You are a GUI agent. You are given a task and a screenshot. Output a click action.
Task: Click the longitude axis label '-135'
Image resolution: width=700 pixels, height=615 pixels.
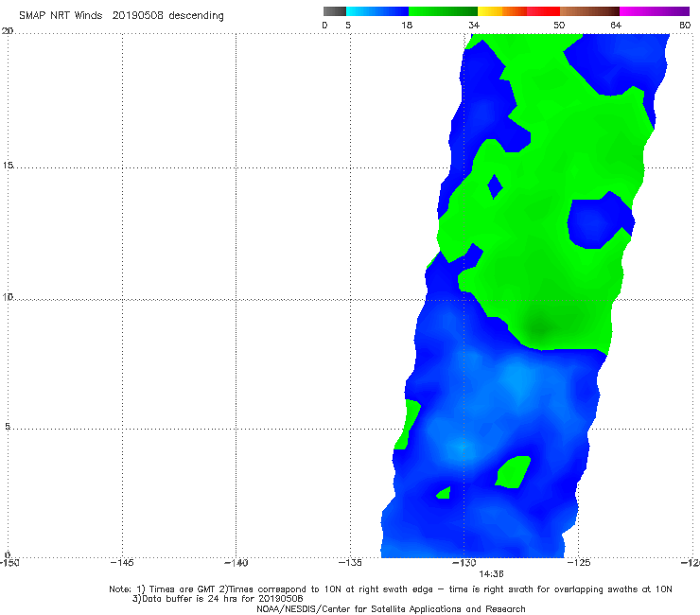pos(350,563)
